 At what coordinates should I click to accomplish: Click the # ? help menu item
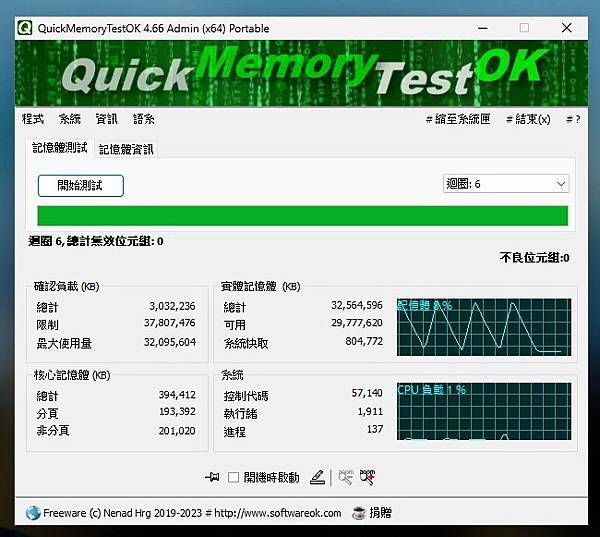[573, 119]
